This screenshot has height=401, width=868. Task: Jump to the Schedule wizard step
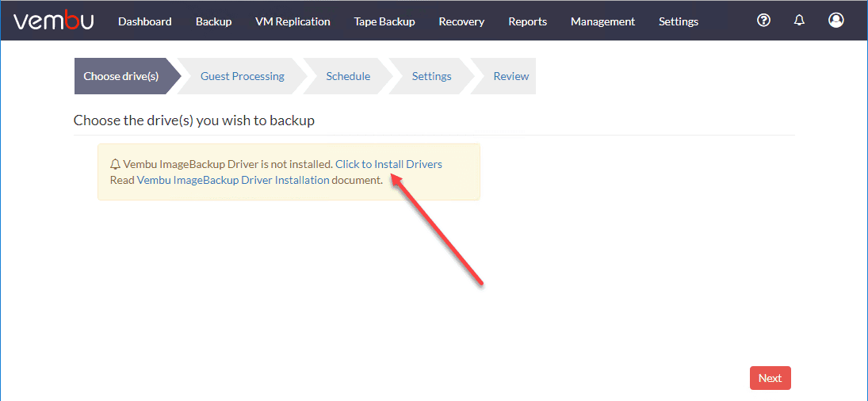[348, 76]
